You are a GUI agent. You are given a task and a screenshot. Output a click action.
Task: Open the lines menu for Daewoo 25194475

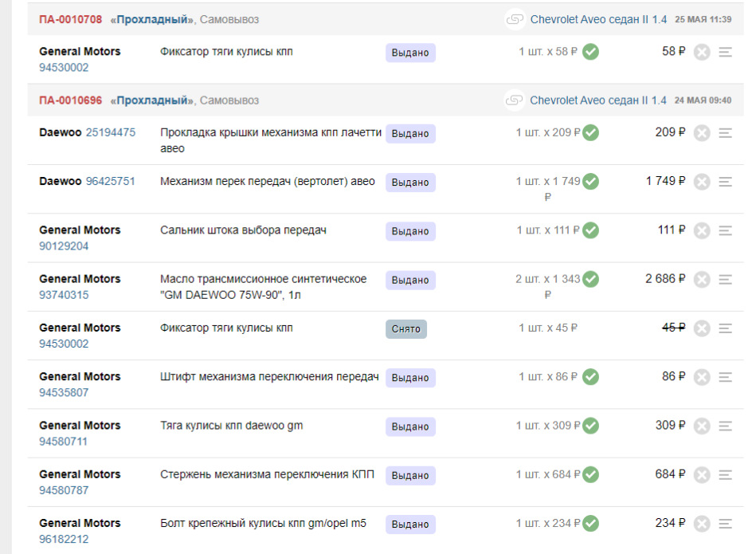(x=725, y=133)
